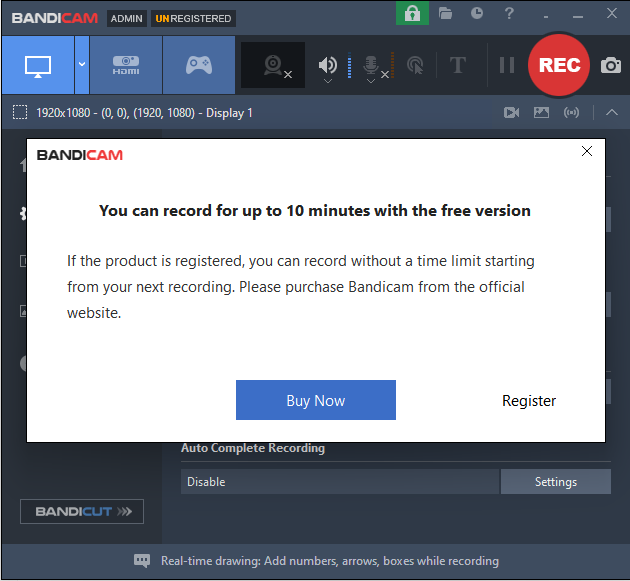
Task: Start recording with the REC button
Action: 559,65
